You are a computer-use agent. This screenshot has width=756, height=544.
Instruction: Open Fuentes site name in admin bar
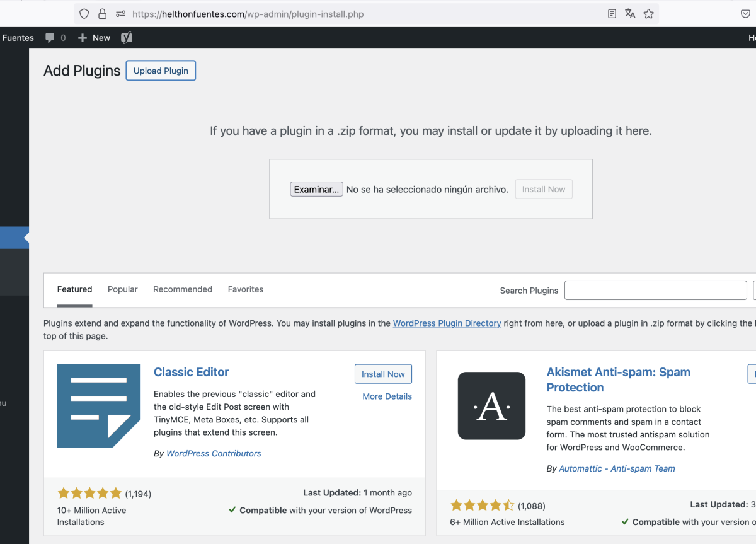18,38
